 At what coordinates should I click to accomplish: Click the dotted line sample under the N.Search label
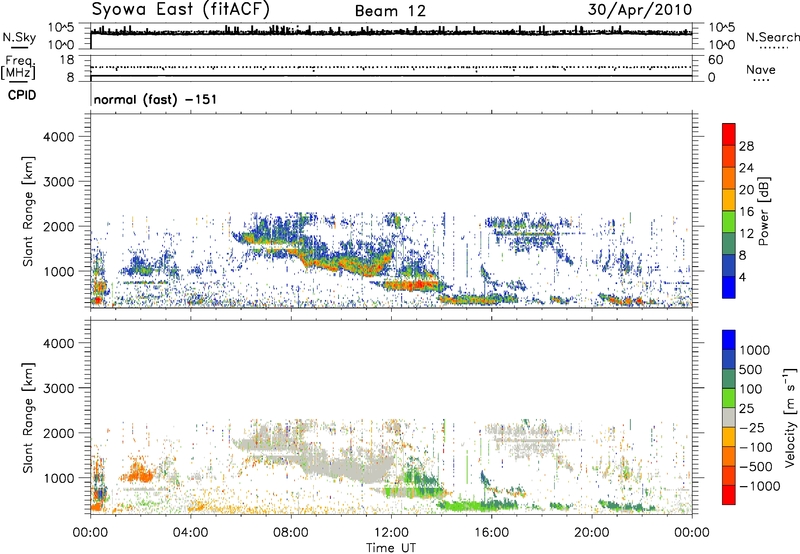point(773,48)
